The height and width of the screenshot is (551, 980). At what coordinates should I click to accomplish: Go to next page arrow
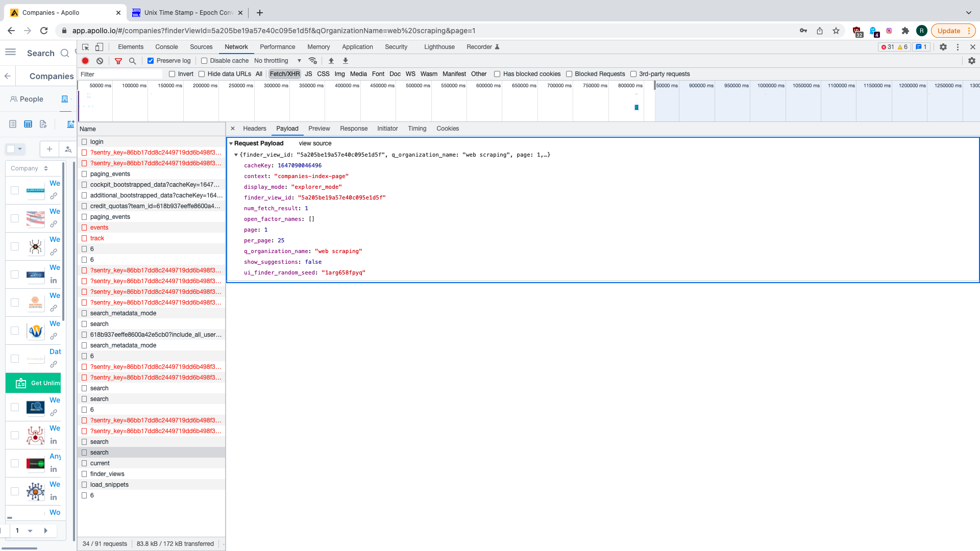coord(46,531)
